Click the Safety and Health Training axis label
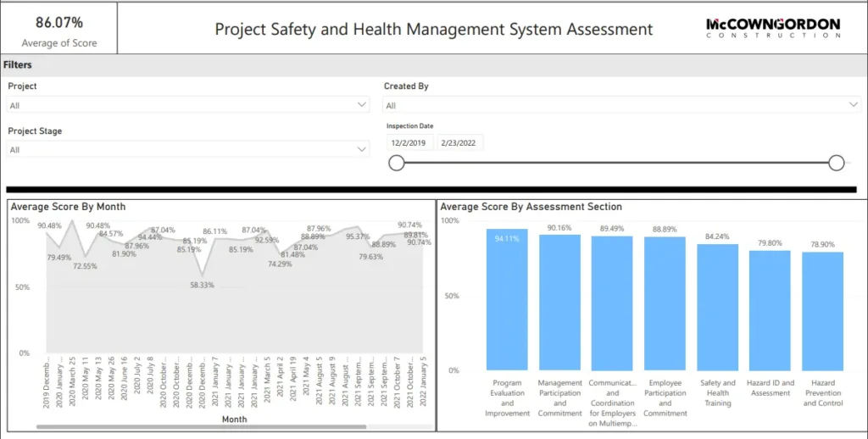868x439 pixels. [717, 392]
